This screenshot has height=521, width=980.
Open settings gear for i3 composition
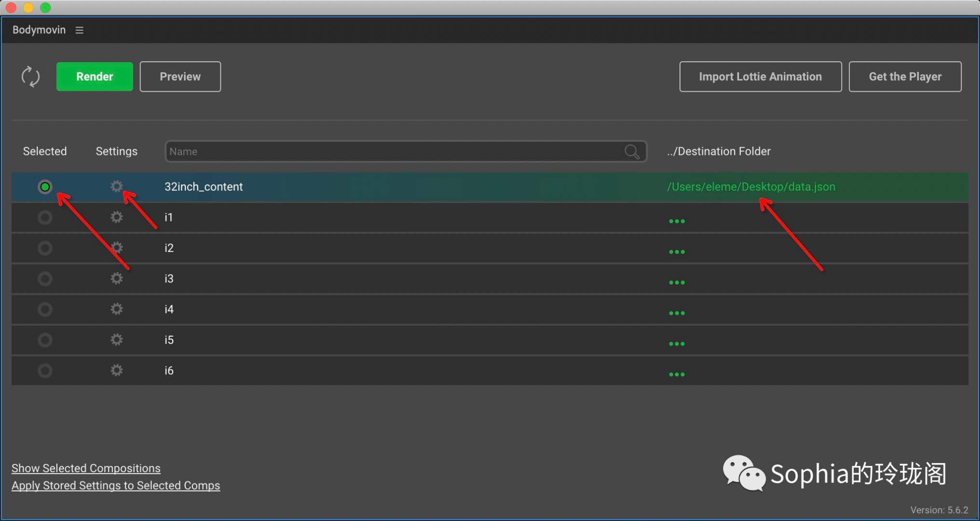(117, 278)
